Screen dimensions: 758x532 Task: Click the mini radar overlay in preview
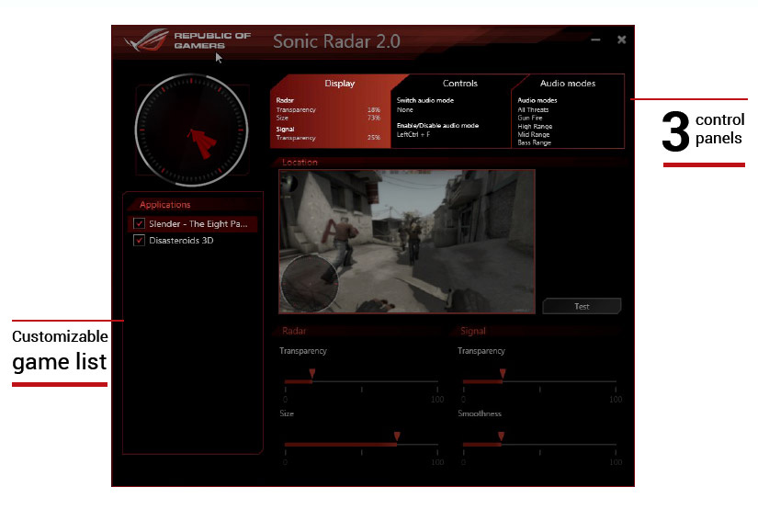(x=309, y=283)
